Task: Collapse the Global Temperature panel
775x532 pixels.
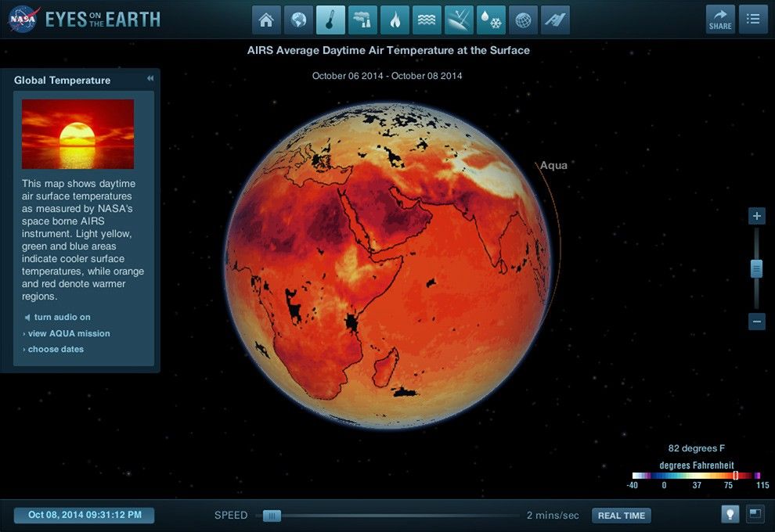Action: 149,78
